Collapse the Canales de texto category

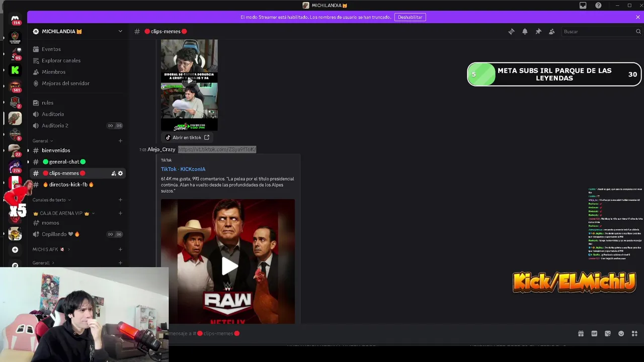(x=52, y=200)
